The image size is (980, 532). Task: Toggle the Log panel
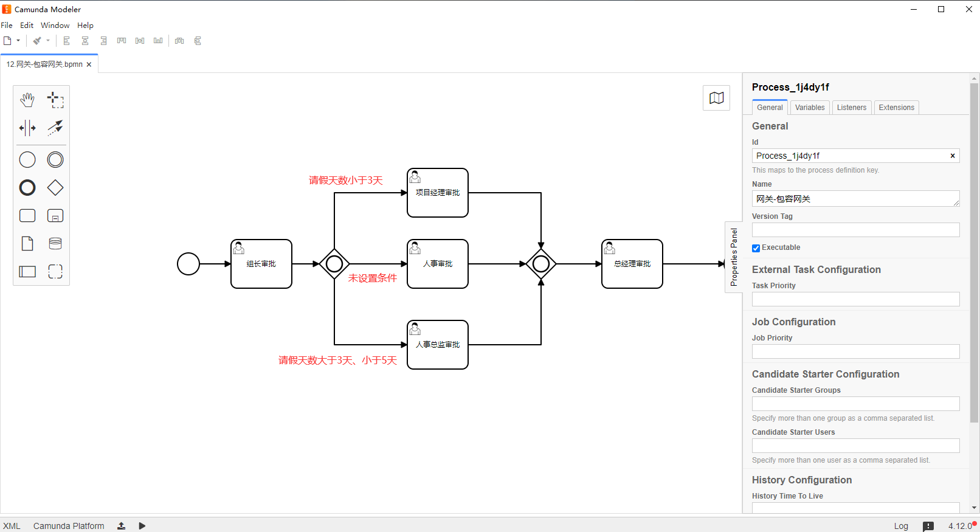point(901,526)
